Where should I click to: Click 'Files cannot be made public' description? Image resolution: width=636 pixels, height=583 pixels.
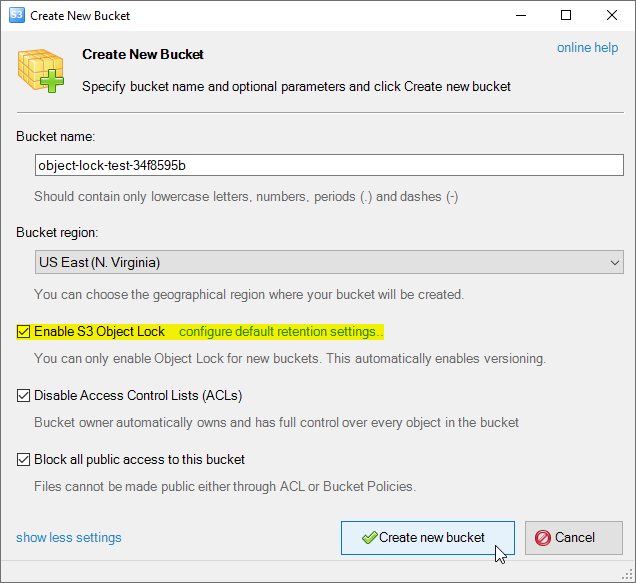coord(225,486)
